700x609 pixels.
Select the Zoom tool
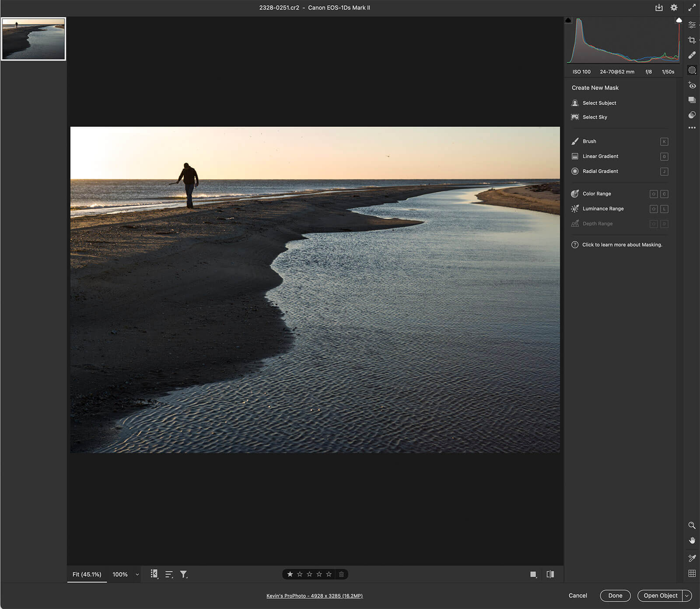click(692, 525)
